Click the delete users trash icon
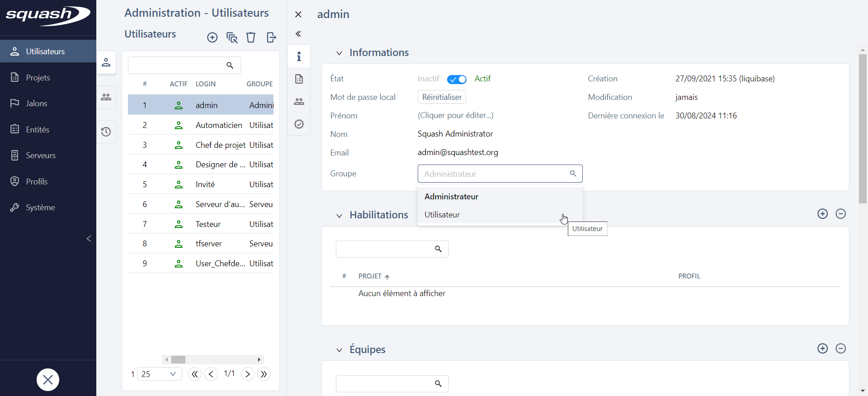The width and height of the screenshot is (868, 396). (x=251, y=38)
